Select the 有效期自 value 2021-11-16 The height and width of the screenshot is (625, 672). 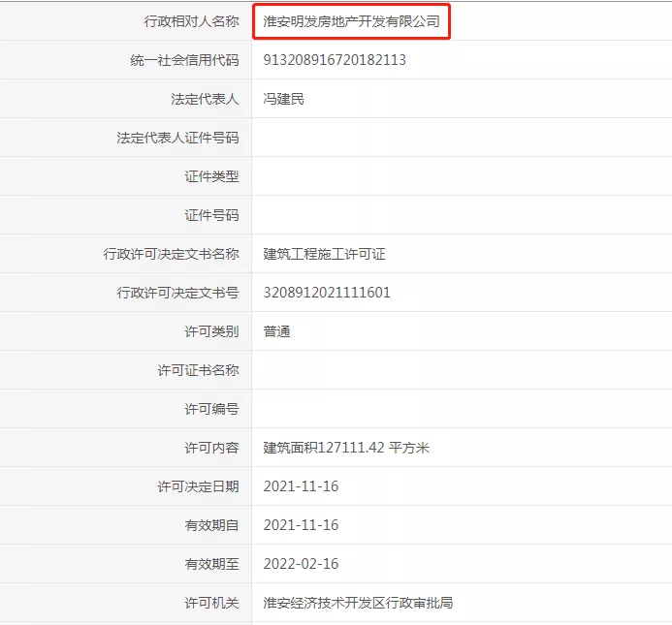click(301, 525)
